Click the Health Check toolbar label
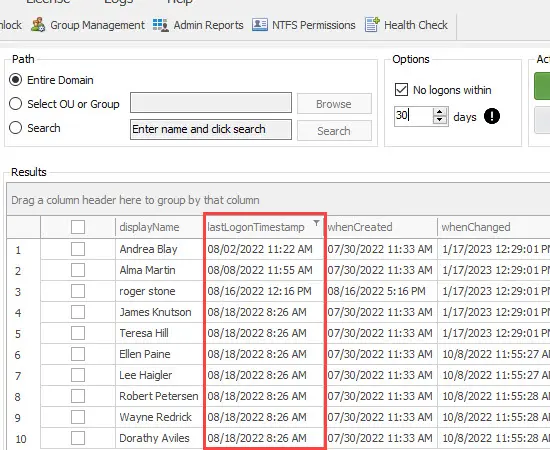Viewport: 550px width, 450px height. click(416, 25)
